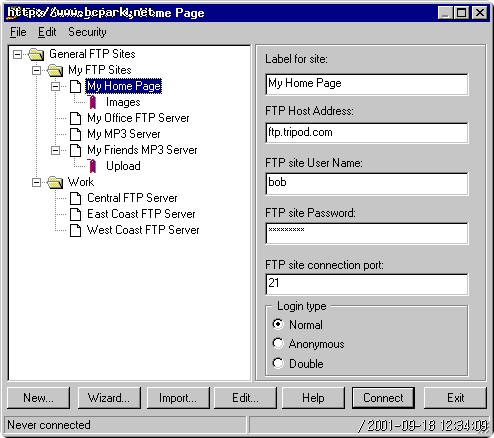The image size is (494, 438).
Task: Maximize the window
Action: 462,13
